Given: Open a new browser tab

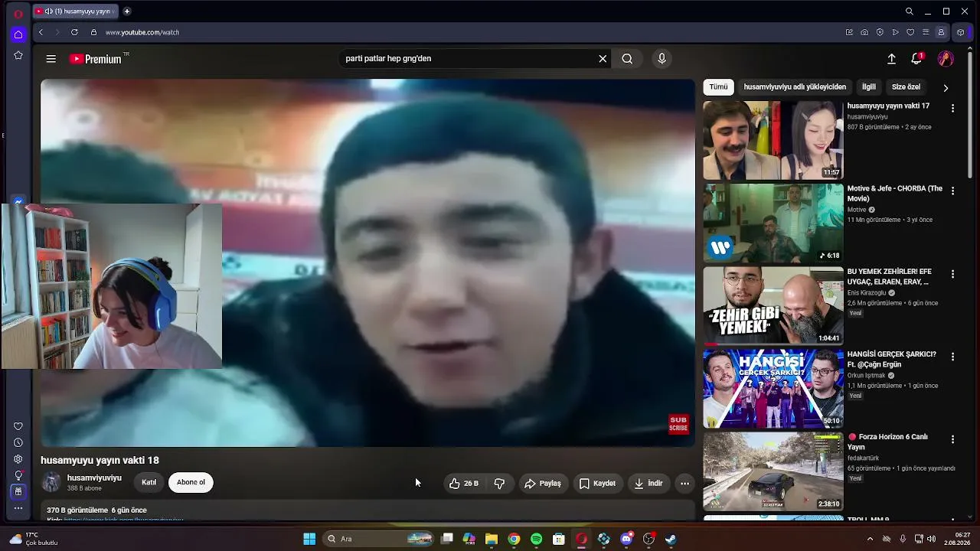Looking at the screenshot, I should point(127,11).
